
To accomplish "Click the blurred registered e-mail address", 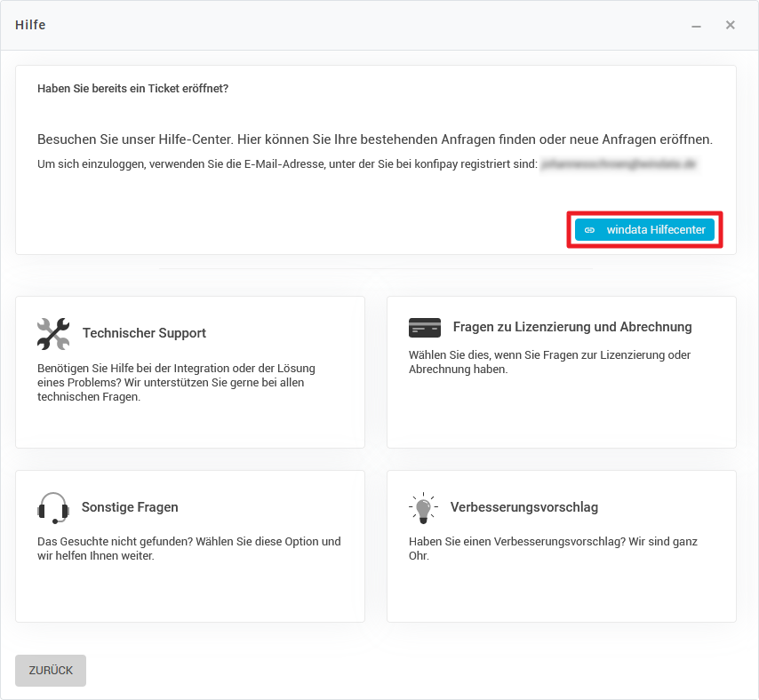I will tap(618, 164).
